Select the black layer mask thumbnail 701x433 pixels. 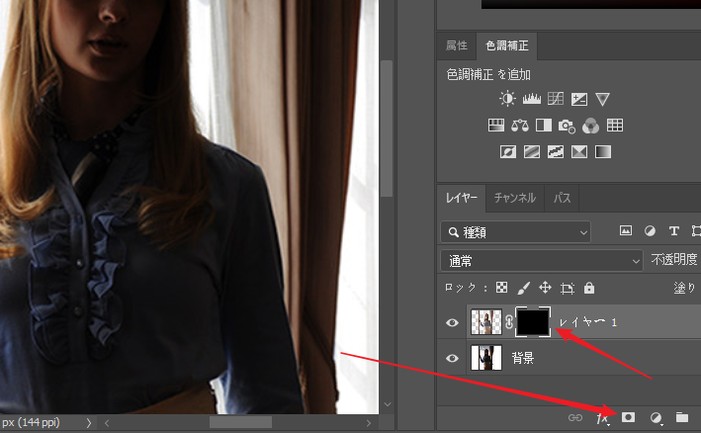534,322
